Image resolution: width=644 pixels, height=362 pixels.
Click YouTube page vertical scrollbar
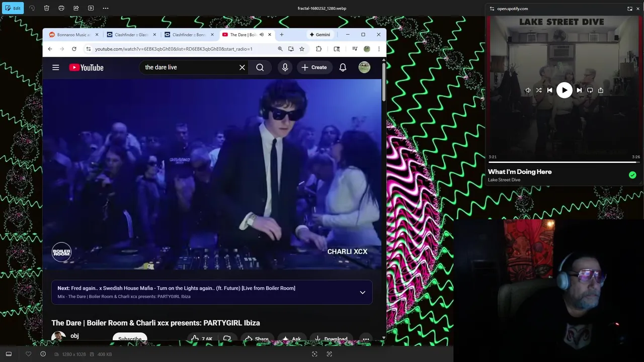coord(384,82)
